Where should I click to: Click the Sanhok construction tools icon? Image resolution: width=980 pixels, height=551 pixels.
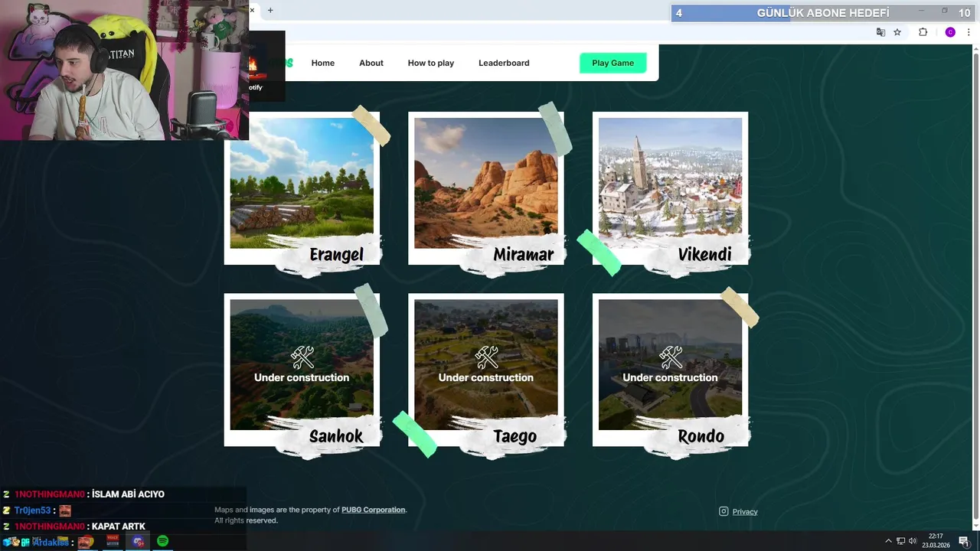302,357
